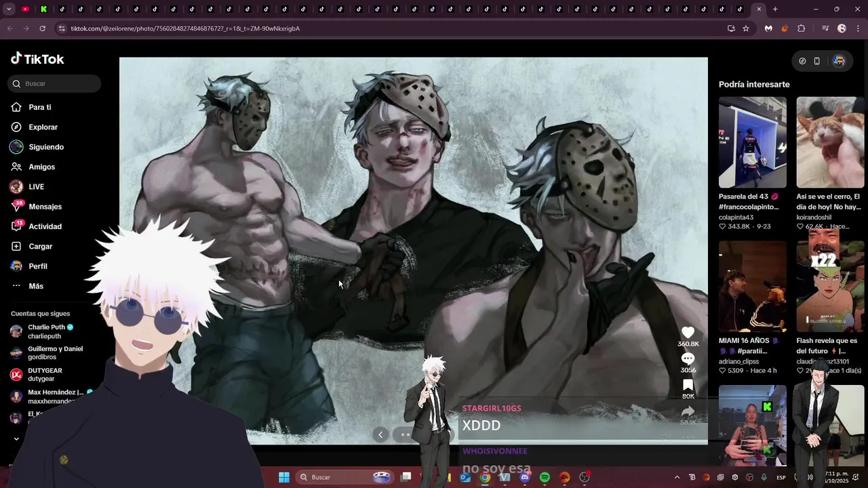Viewport: 868px width, 488px height.
Task: Open a new browser tab
Action: tap(775, 9)
